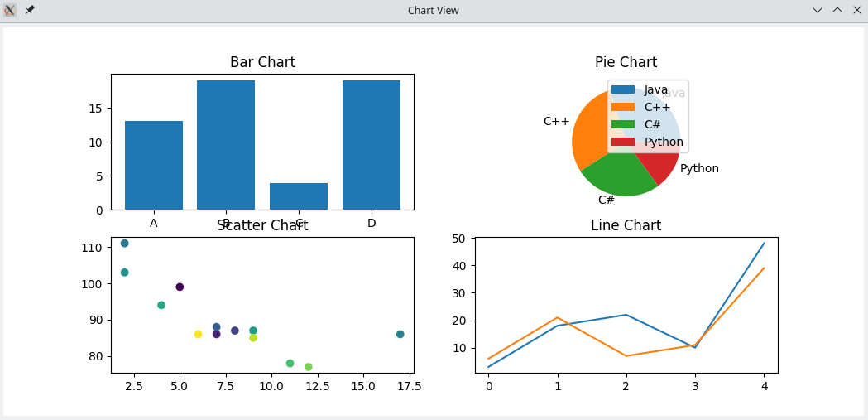Click the dark purple scatter point near 100

(x=180, y=287)
